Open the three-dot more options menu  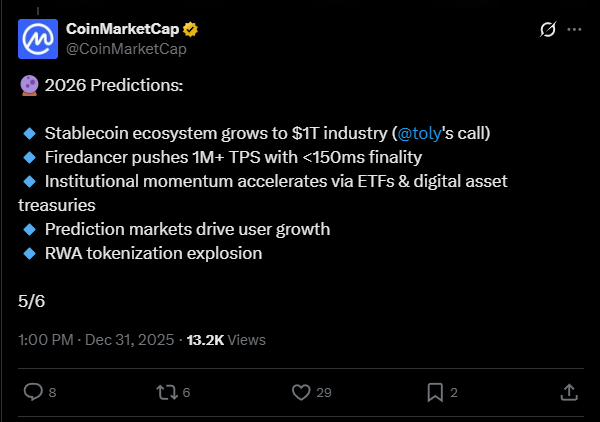pyautogui.click(x=574, y=30)
